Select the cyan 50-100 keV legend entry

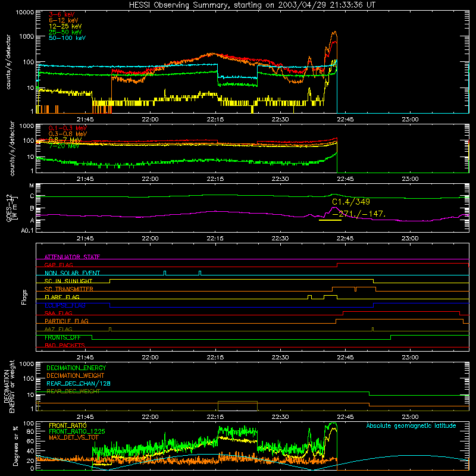click(67, 38)
